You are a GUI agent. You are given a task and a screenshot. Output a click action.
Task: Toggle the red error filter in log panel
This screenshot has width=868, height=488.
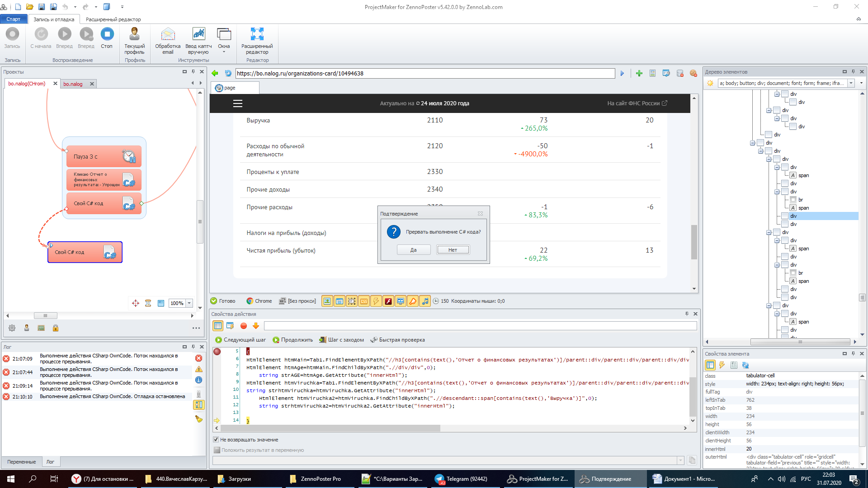199,358
